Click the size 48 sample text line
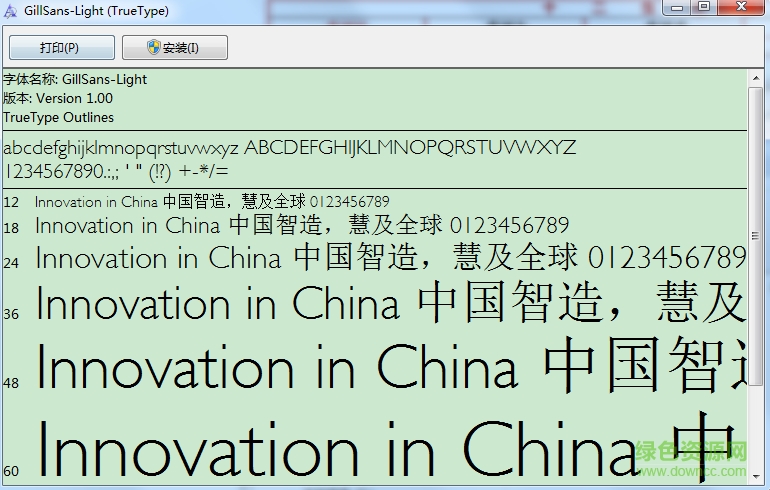 click(x=391, y=366)
